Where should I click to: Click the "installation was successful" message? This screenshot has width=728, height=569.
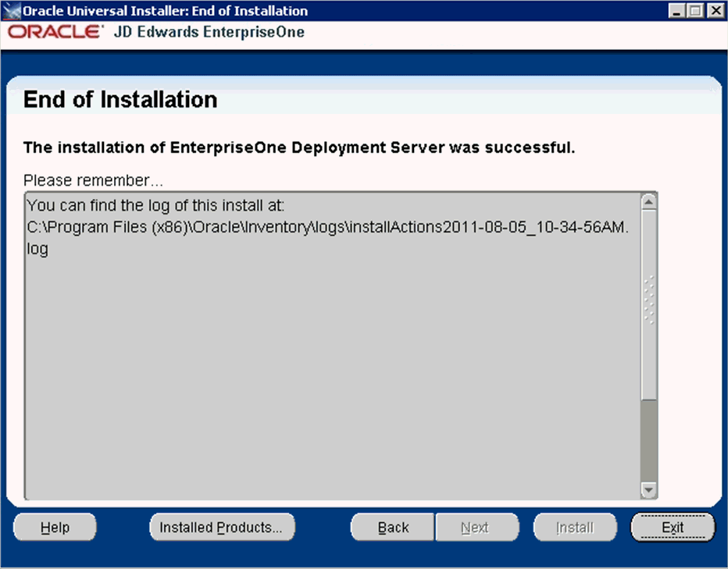(x=299, y=148)
